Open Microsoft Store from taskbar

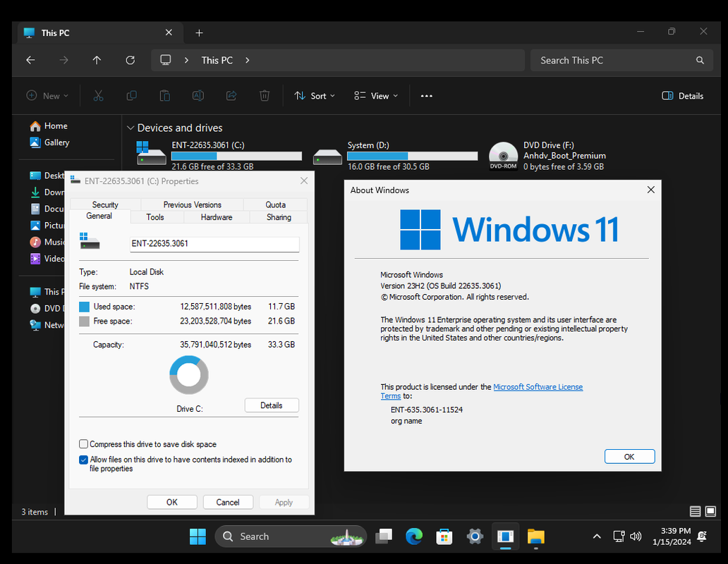[444, 537]
